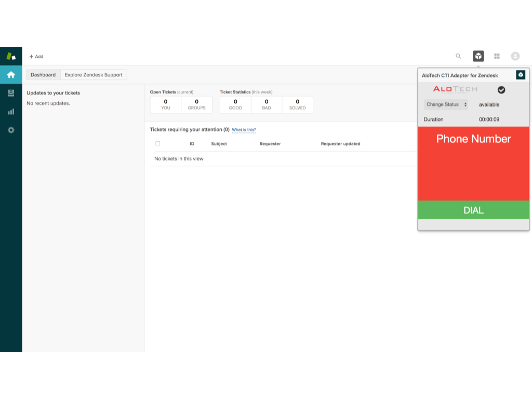Switch to the Dashboard tab
Viewport: 532px width, 399px height.
(43, 75)
